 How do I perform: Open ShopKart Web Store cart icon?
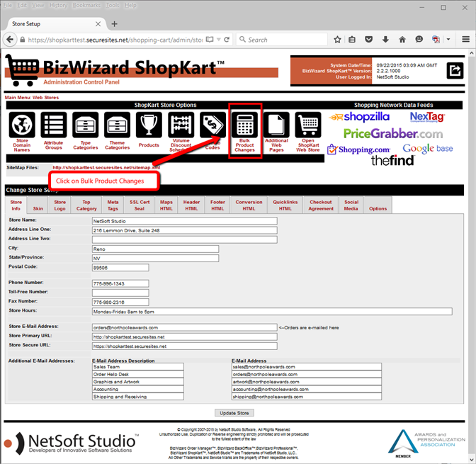308,125
